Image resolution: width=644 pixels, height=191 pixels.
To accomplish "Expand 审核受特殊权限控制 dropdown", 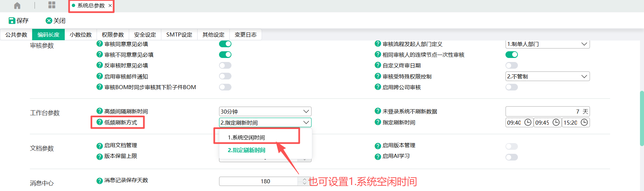I will point(547,76).
